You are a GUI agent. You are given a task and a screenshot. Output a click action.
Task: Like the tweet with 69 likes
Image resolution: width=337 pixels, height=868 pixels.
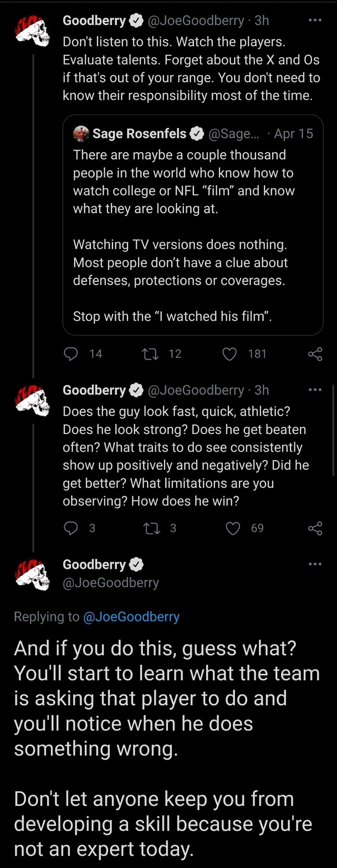tap(233, 528)
